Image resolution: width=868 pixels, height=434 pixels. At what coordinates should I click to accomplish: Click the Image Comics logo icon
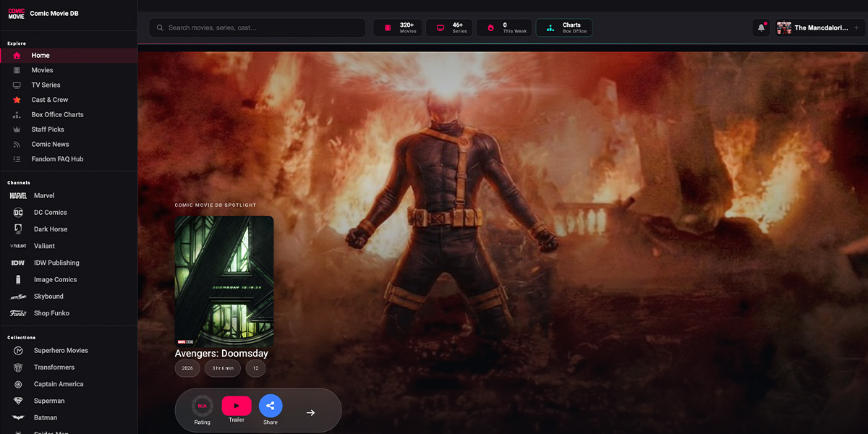coord(18,280)
